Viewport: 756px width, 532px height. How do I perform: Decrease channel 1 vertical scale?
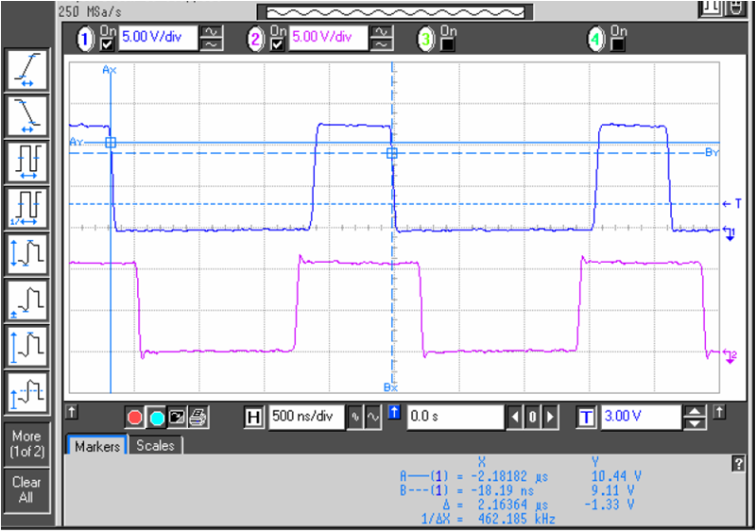tap(211, 44)
